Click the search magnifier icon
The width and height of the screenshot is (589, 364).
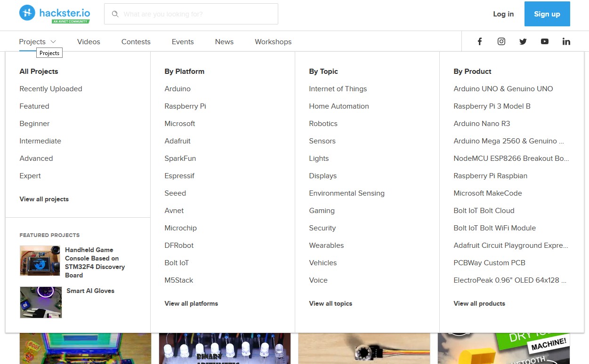pos(115,14)
